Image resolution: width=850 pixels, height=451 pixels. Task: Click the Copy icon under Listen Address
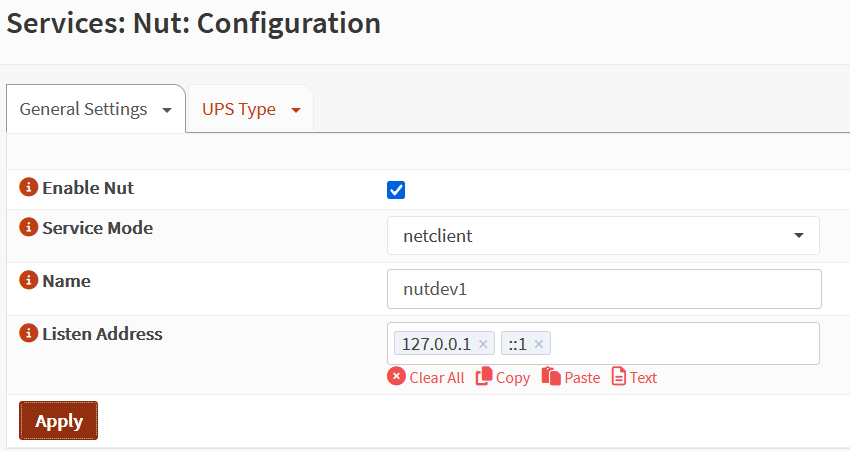(484, 377)
